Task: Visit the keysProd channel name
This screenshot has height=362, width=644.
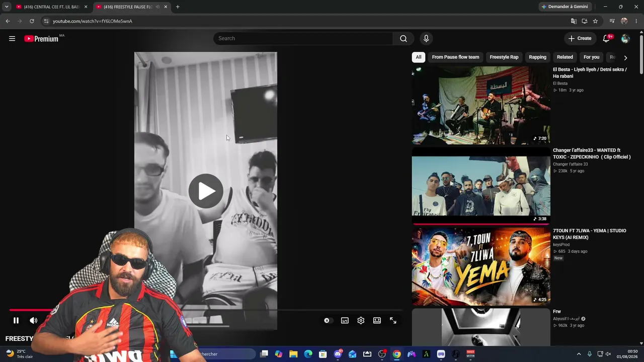Action: point(561,245)
